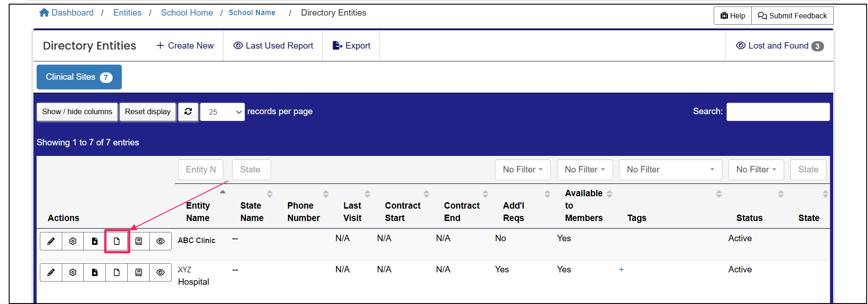Click Create New
This screenshot has width=868, height=304.
click(185, 46)
